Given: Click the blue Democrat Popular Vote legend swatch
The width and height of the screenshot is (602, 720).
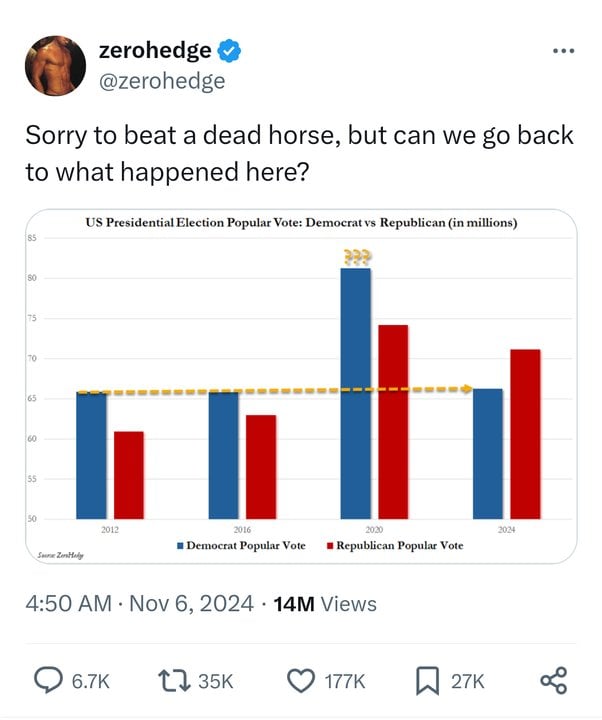Looking at the screenshot, I should tap(180, 546).
